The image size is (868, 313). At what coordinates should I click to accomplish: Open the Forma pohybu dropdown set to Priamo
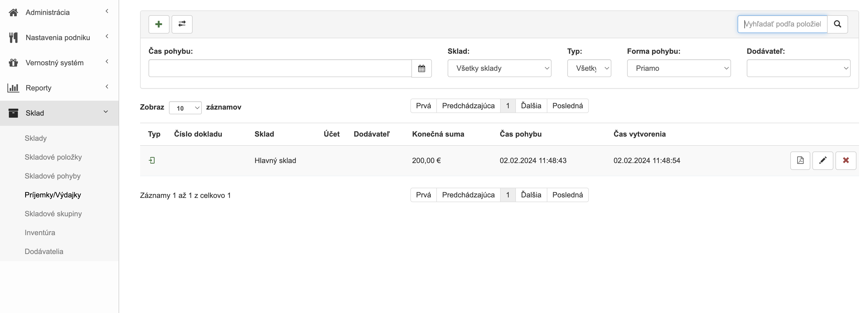[678, 68]
